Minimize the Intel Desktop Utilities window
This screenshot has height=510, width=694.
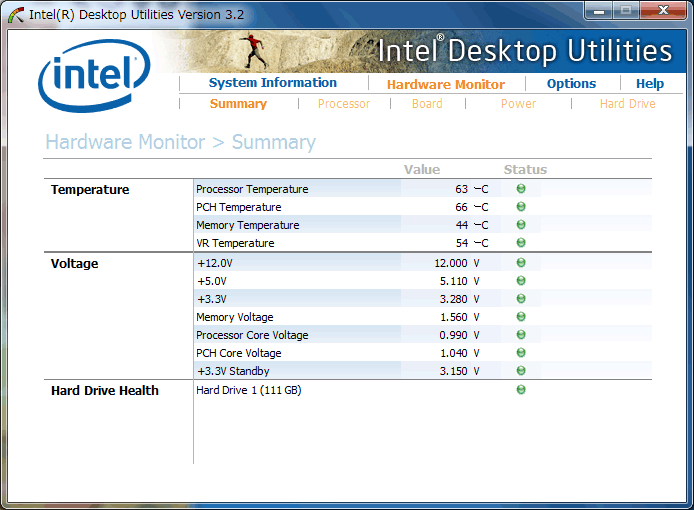click(x=599, y=11)
